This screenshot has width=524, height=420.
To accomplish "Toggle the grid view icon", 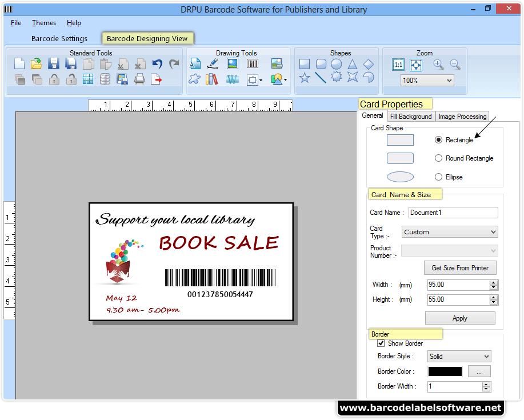I will pos(88,79).
